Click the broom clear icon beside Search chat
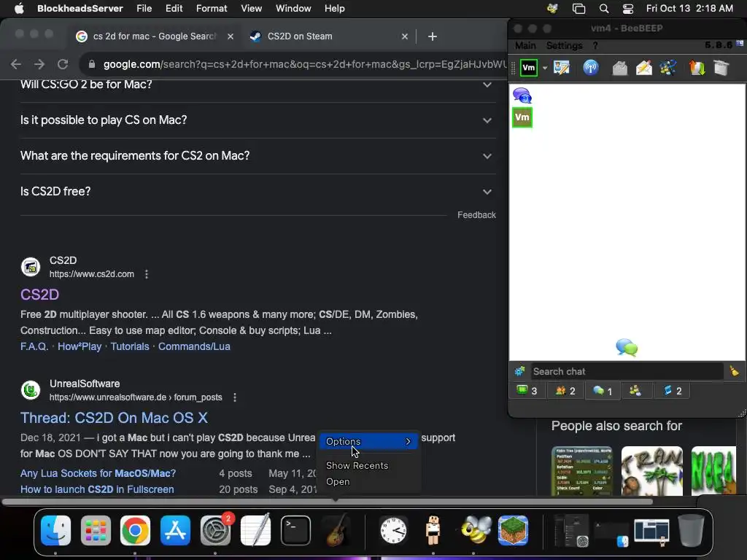This screenshot has height=560, width=747. click(x=734, y=371)
